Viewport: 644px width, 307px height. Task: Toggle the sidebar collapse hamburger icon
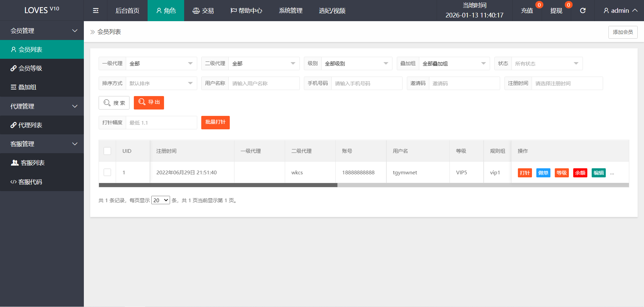pyautogui.click(x=96, y=10)
